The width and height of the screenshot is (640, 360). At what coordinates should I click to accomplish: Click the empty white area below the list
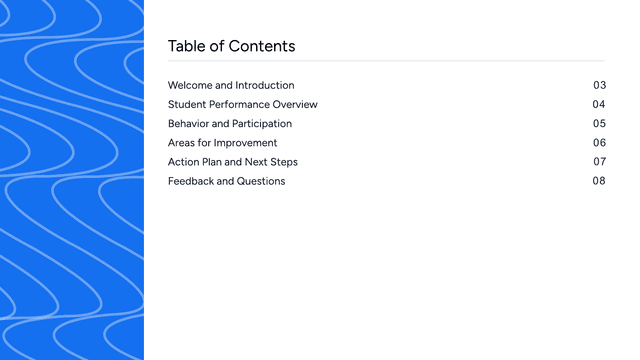coord(386,273)
